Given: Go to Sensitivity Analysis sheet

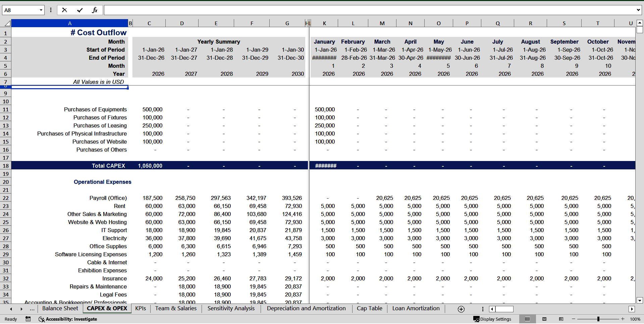Looking at the screenshot, I should tap(231, 309).
